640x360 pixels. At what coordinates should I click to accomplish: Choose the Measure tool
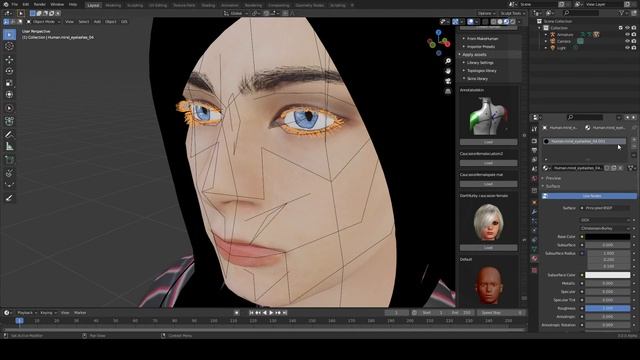pos(9,147)
